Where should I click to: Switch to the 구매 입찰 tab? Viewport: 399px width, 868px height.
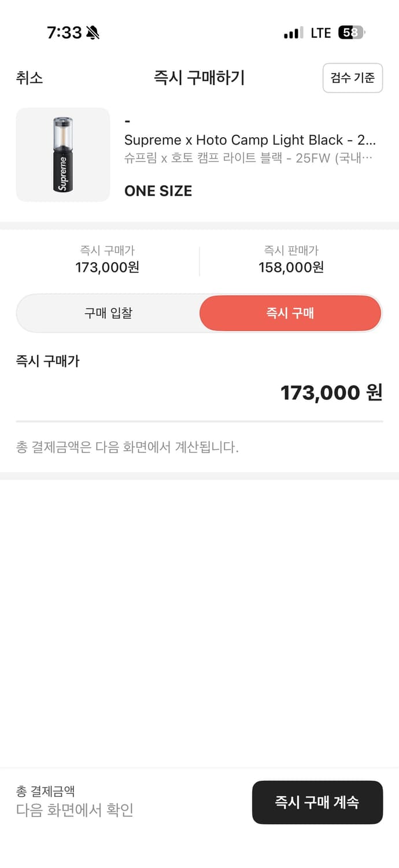click(x=108, y=313)
